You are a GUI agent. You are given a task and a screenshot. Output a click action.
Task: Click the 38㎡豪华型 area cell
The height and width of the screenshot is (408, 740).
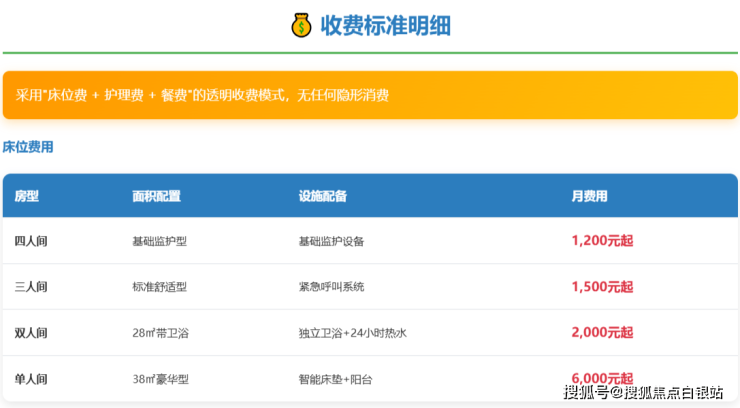tap(160, 379)
